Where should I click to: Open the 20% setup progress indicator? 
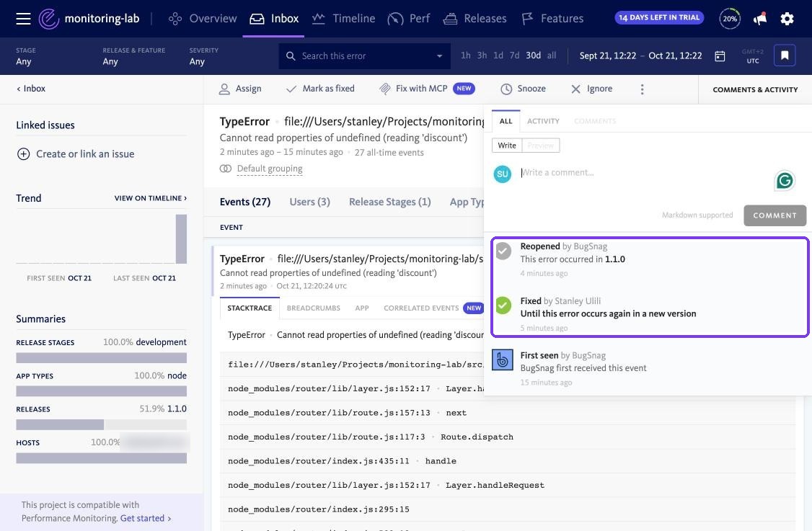(x=730, y=19)
